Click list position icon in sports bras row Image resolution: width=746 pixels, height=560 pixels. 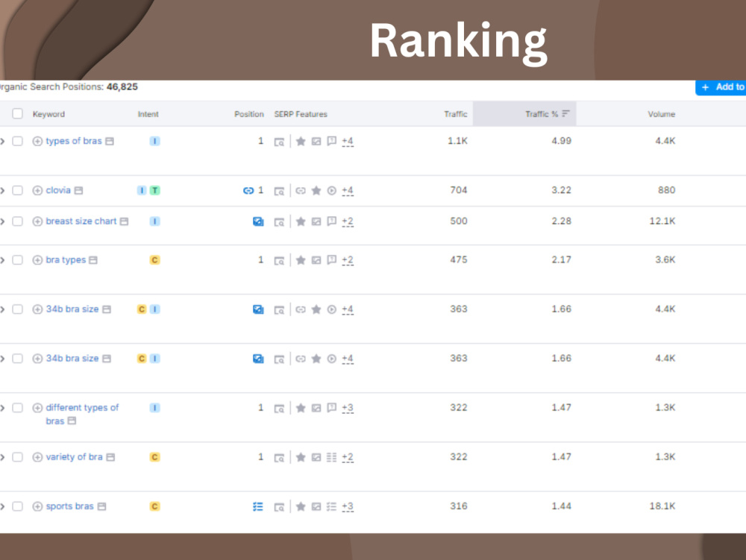click(x=258, y=507)
